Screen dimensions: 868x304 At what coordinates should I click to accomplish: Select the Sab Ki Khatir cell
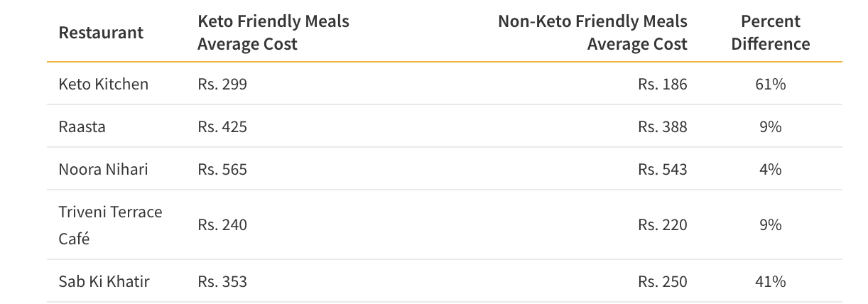pos(104,281)
